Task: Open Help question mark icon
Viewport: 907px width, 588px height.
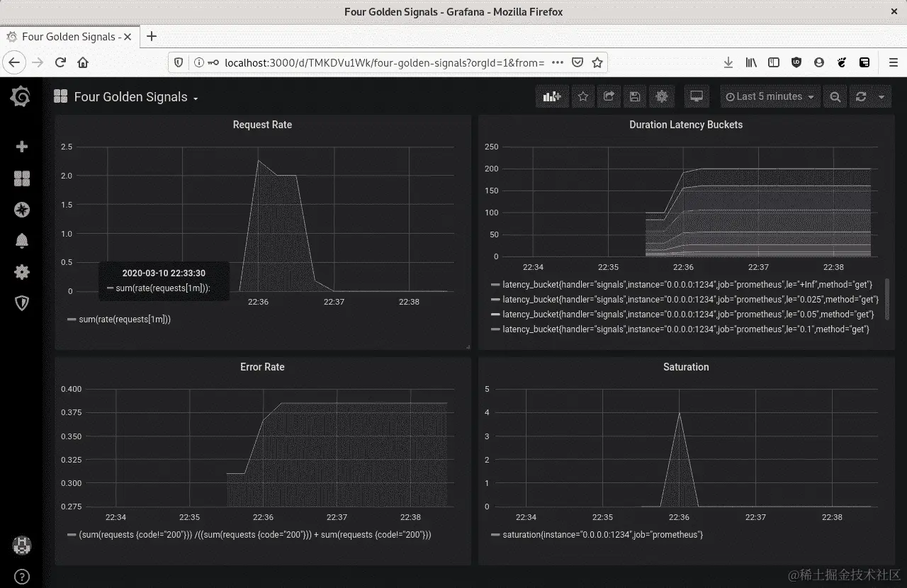Action: coord(22,577)
